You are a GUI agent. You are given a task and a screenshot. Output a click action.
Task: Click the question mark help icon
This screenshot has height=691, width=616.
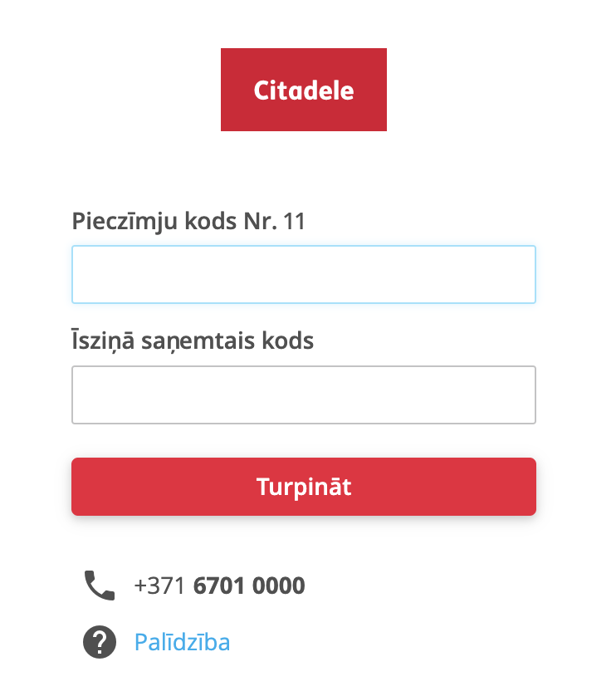click(x=100, y=642)
